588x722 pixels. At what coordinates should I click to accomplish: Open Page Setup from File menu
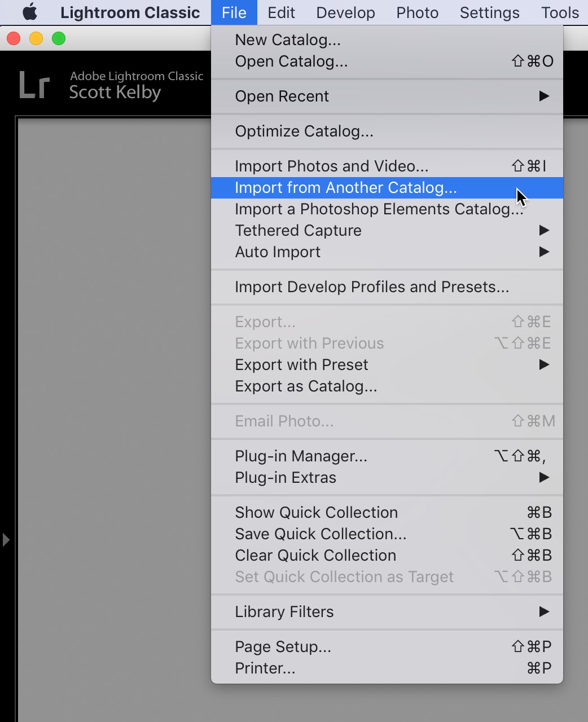(x=387, y=647)
